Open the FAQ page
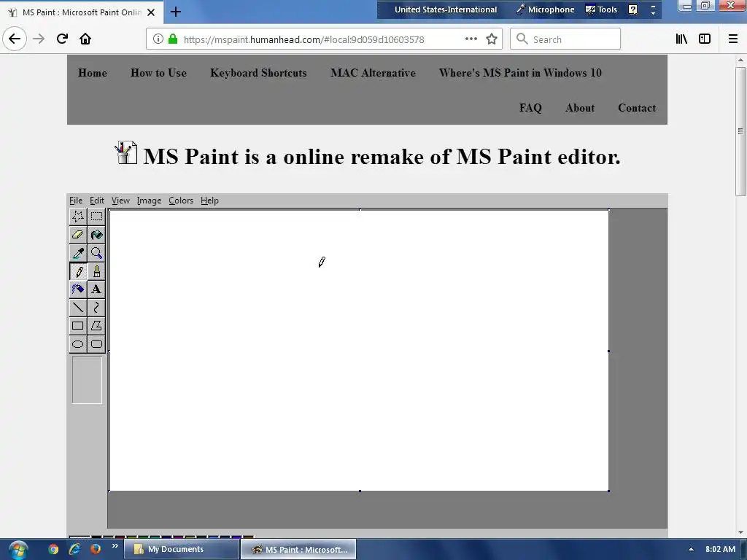Viewport: 747px width, 560px height. click(530, 108)
